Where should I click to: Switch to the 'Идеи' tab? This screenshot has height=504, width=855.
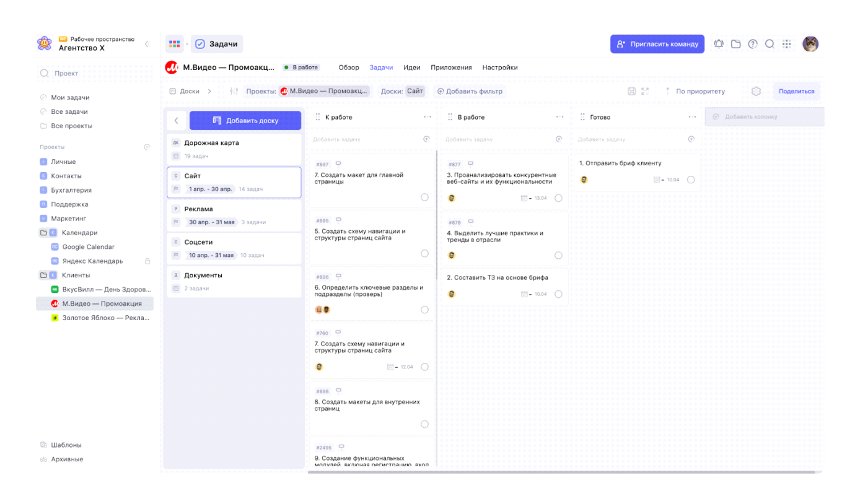pos(411,67)
